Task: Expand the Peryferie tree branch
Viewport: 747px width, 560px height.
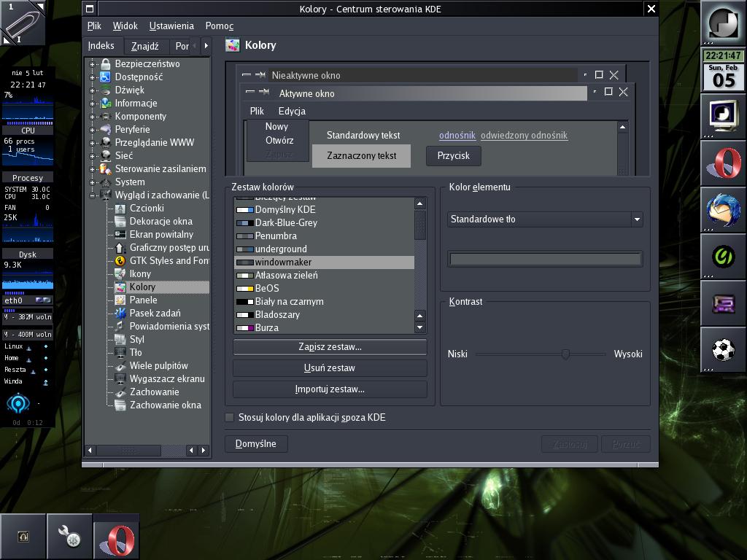Action: coord(93,129)
